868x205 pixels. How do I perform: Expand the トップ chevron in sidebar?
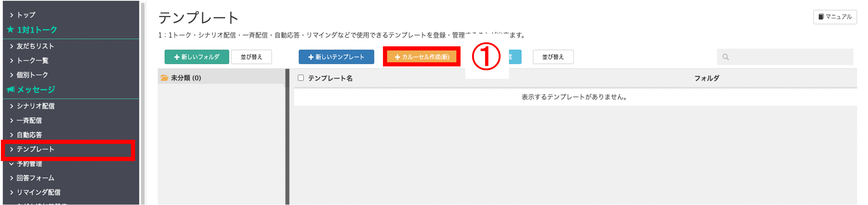coord(11,15)
